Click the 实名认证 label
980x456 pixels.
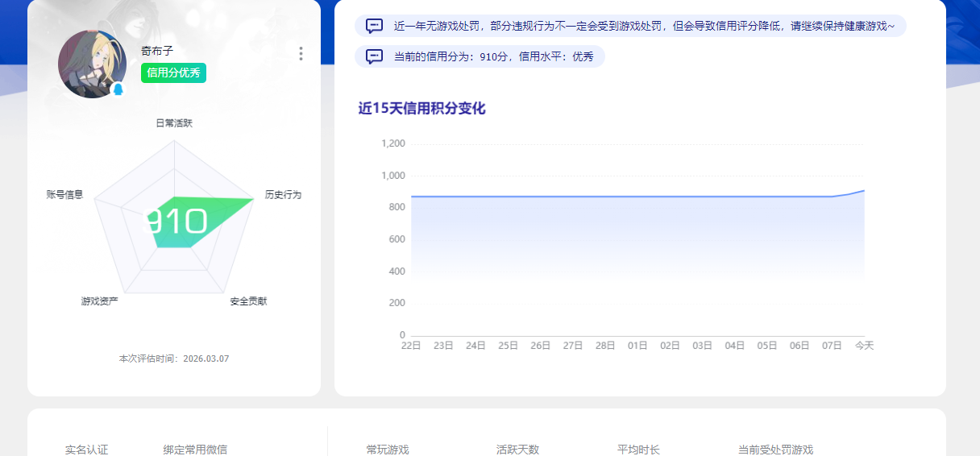click(x=86, y=450)
